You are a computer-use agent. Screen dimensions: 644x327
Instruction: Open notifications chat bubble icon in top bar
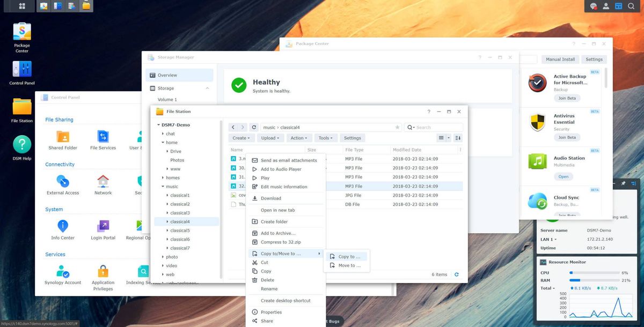[594, 6]
